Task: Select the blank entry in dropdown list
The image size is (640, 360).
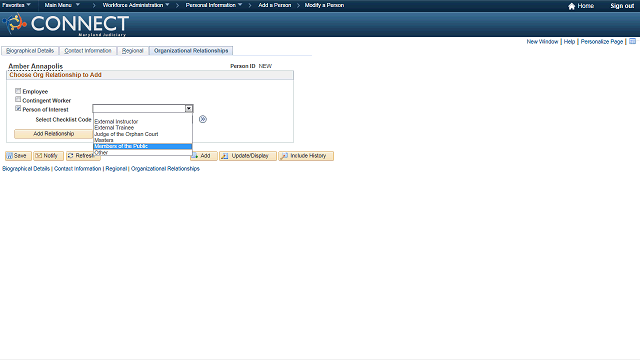Action: pyautogui.click(x=142, y=116)
